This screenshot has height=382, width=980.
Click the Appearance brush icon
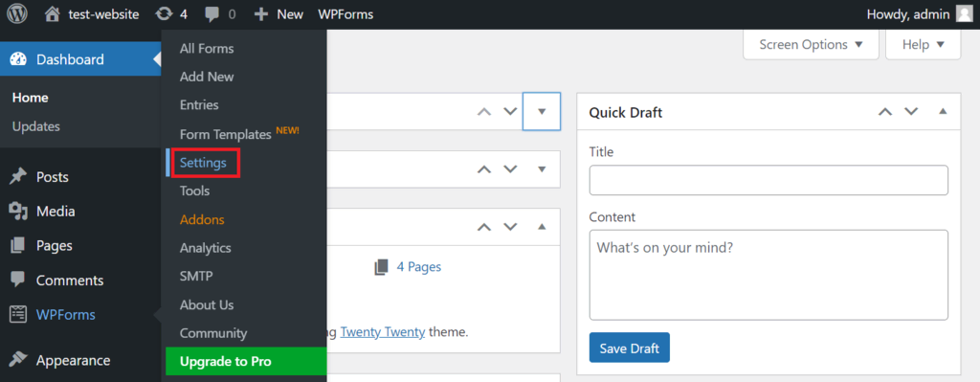[x=18, y=360]
